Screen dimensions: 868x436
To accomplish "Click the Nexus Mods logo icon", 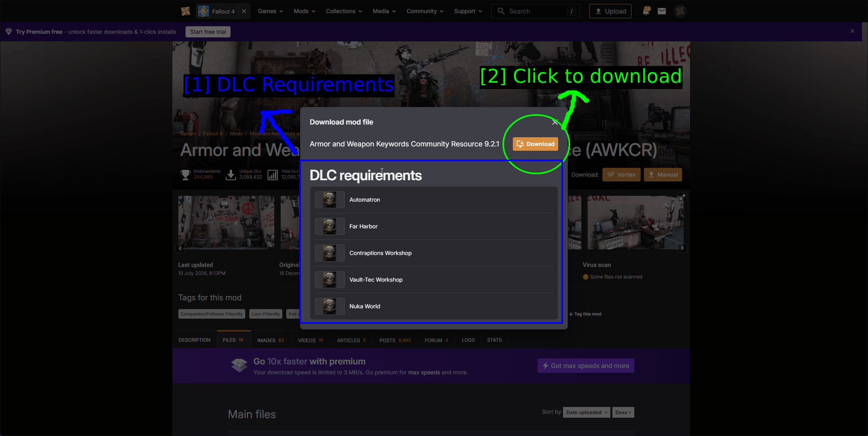I will [x=185, y=11].
